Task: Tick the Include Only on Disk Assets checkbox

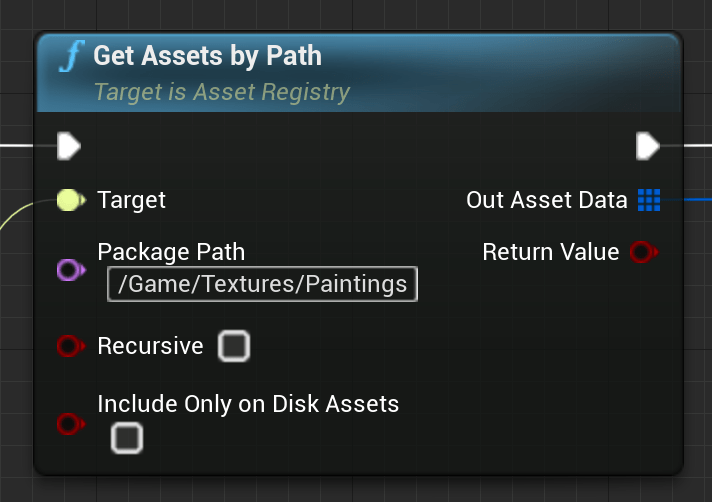Action: coord(127,437)
